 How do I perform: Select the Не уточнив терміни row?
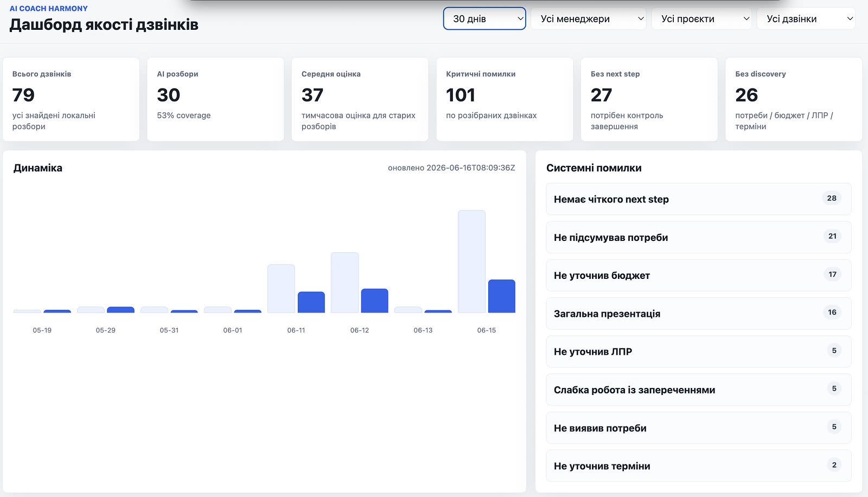pos(699,466)
